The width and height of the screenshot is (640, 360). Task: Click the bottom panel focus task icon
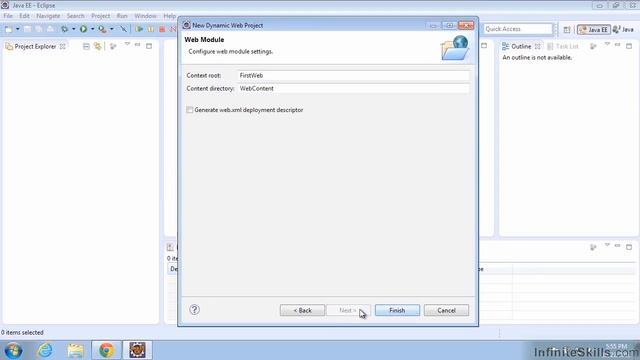tap(593, 247)
